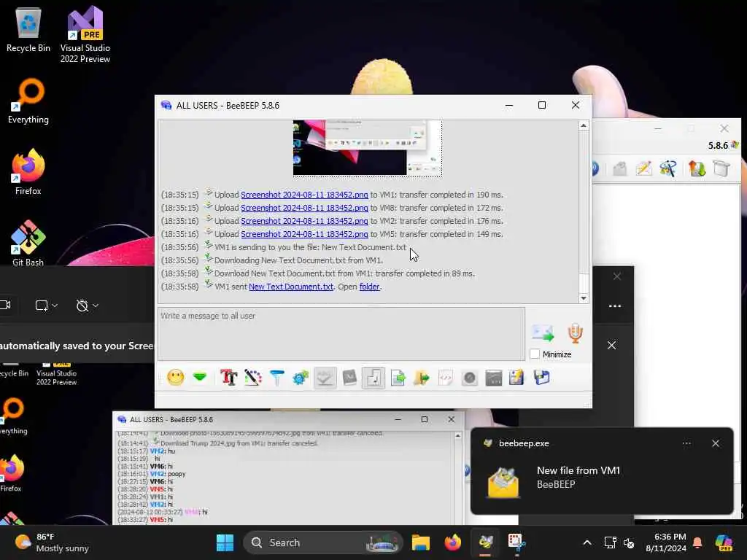747x560 pixels.
Task: Dismiss the automatically saved banner
Action: [x=612, y=345]
